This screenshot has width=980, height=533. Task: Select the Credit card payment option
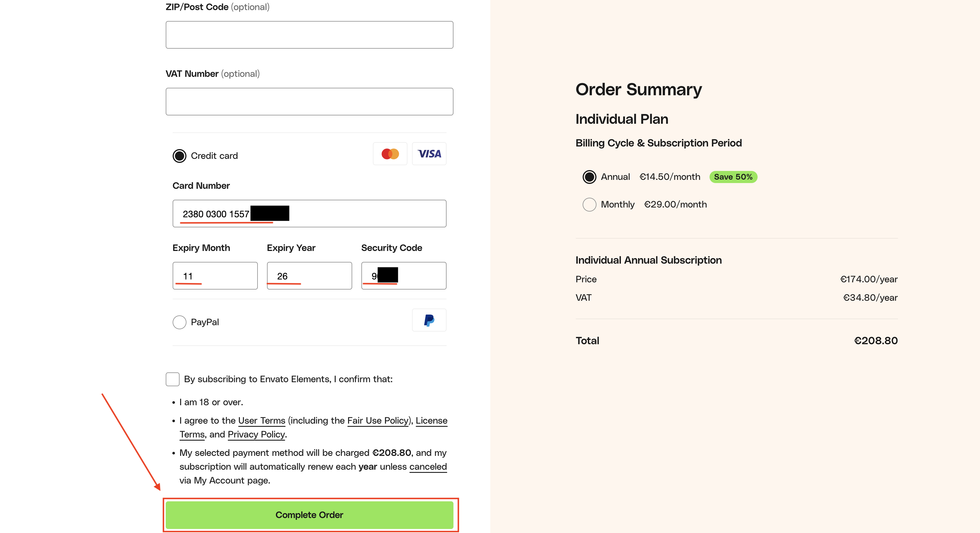(180, 156)
